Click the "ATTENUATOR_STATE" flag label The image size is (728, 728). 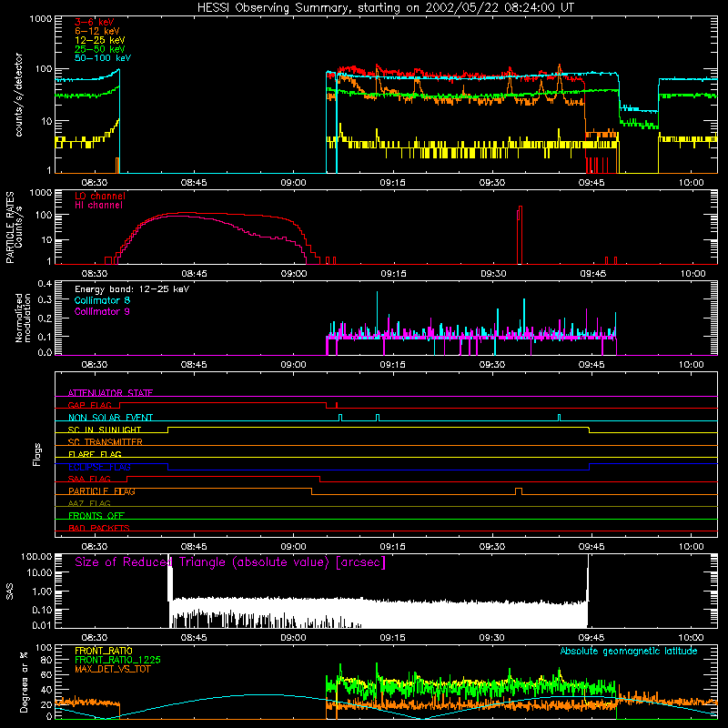110,393
